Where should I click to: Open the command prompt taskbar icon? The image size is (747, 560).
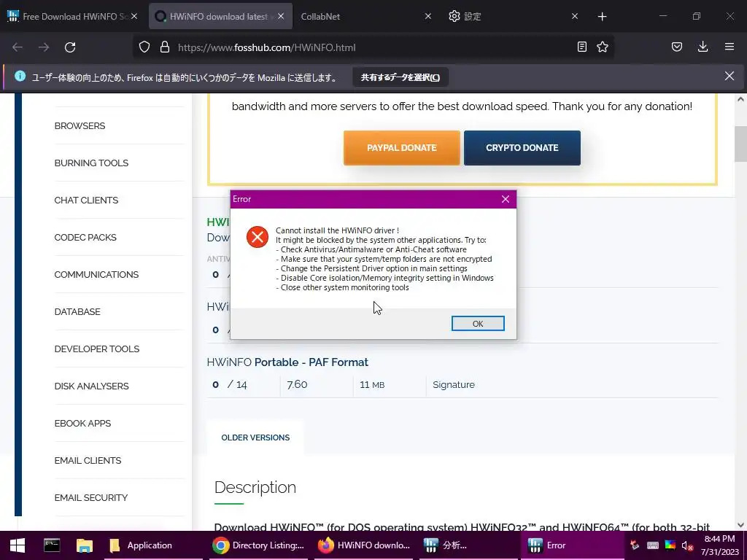[52, 545]
